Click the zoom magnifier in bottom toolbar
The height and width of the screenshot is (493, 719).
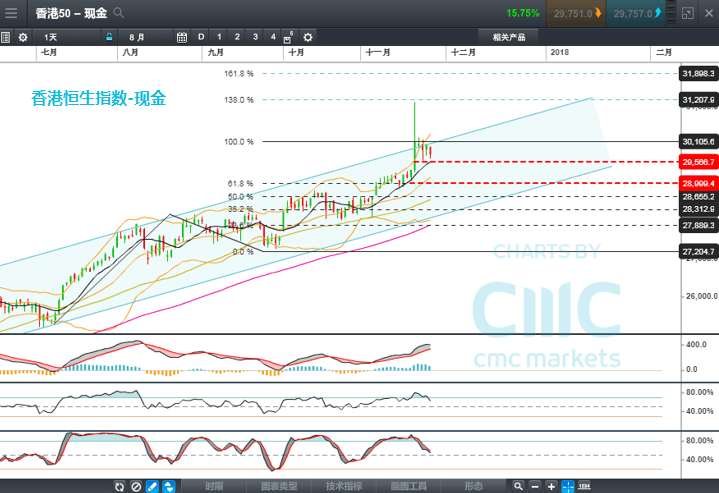(x=518, y=486)
